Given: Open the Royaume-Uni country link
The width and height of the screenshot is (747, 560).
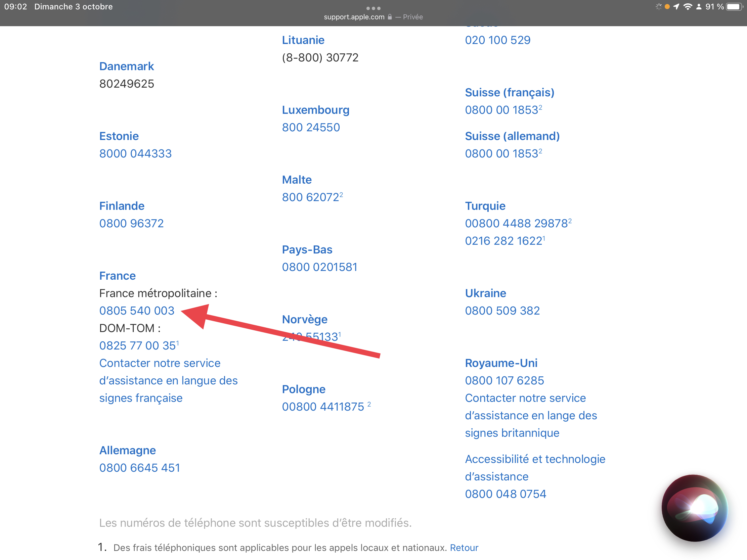Looking at the screenshot, I should 501,363.
